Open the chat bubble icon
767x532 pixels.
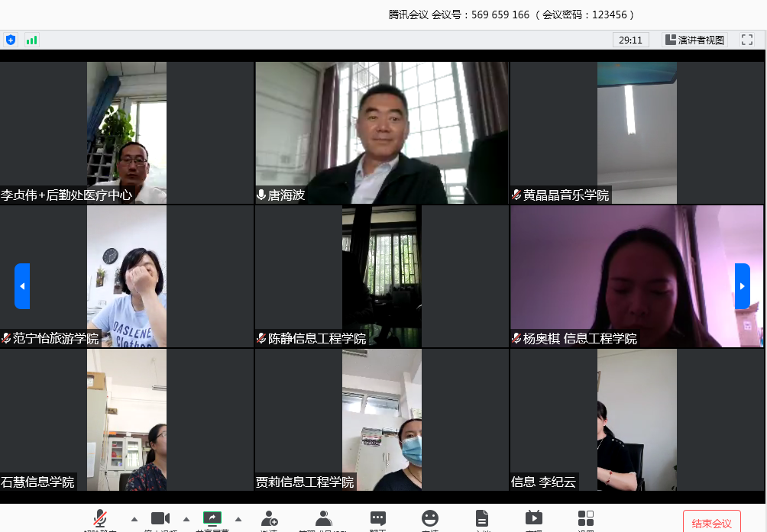click(378, 519)
